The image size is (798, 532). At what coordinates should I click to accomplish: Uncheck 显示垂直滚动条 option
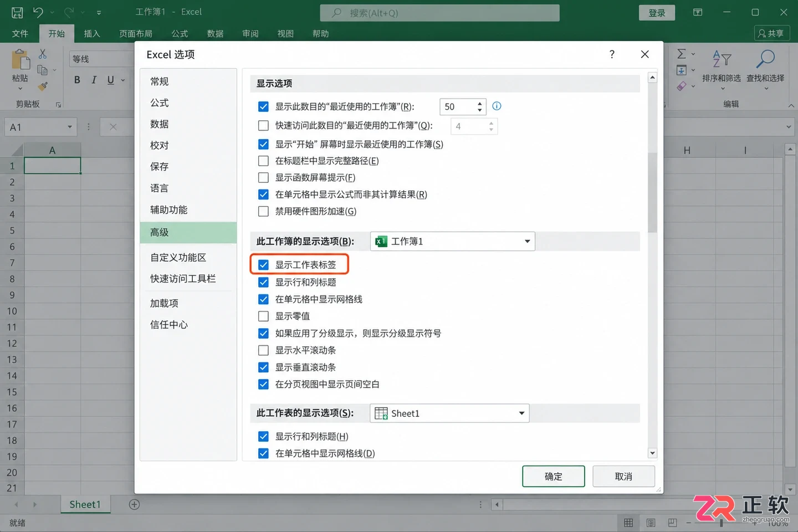263,367
